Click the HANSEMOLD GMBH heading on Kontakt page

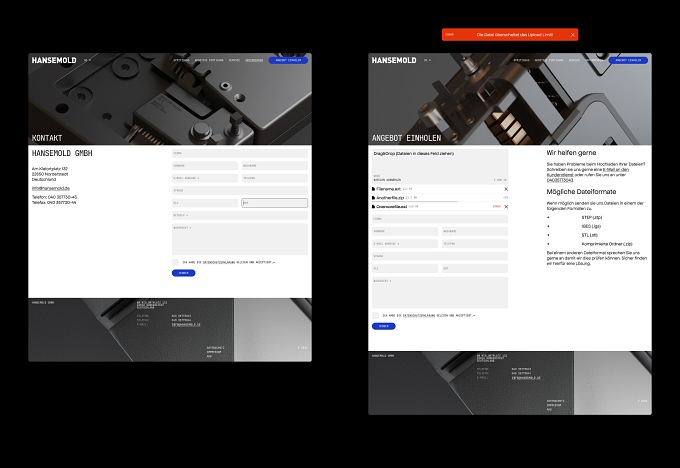(62, 153)
